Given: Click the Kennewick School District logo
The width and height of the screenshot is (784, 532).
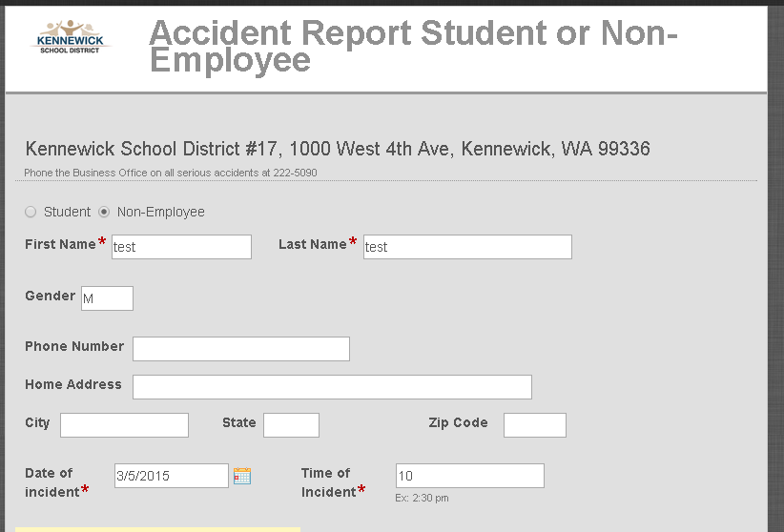Looking at the screenshot, I should [72, 37].
